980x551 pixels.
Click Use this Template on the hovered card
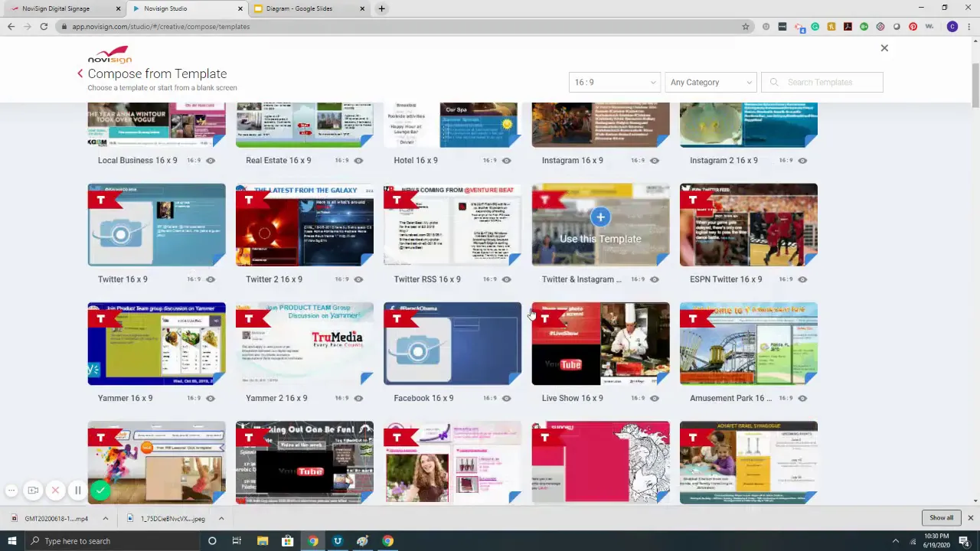(x=600, y=239)
